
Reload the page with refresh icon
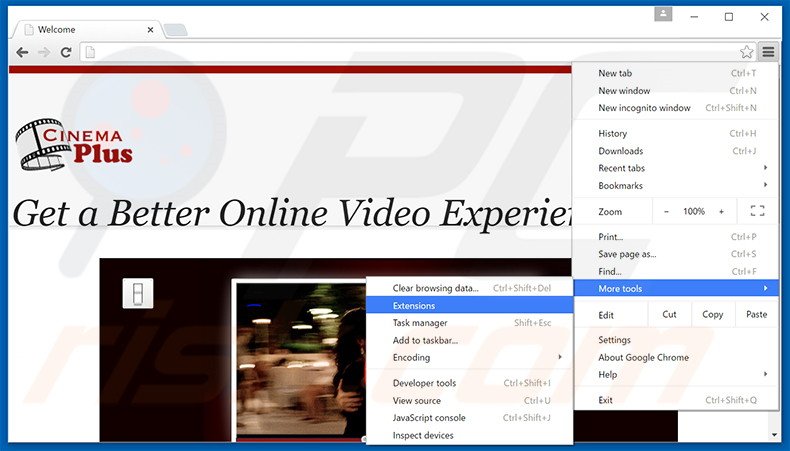coord(66,52)
